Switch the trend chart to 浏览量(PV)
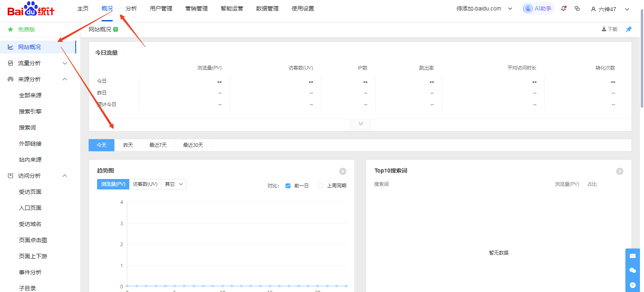The height and width of the screenshot is (292, 644). [113, 184]
